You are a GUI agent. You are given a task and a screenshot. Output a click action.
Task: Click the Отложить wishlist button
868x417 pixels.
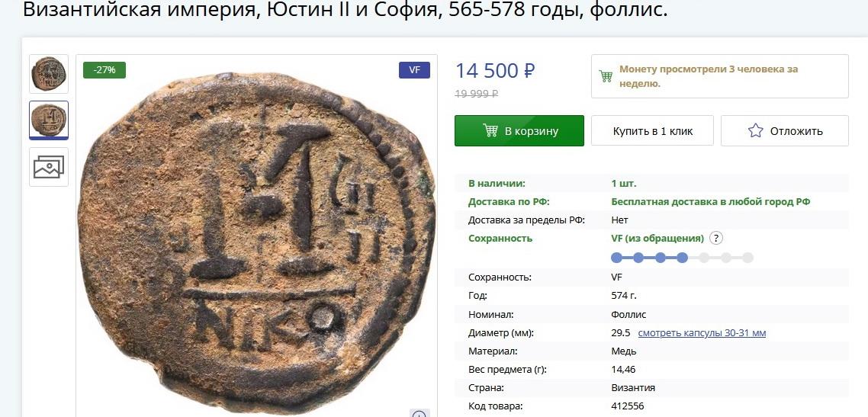point(784,130)
